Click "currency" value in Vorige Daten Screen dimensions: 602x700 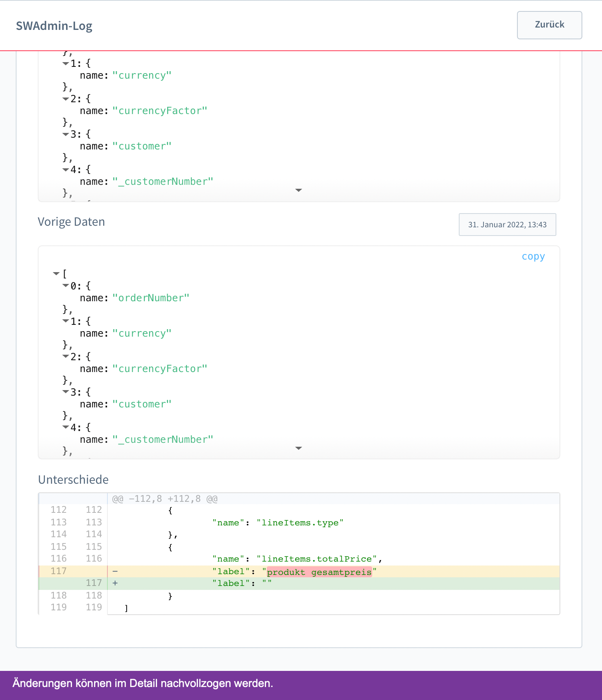pyautogui.click(x=142, y=333)
